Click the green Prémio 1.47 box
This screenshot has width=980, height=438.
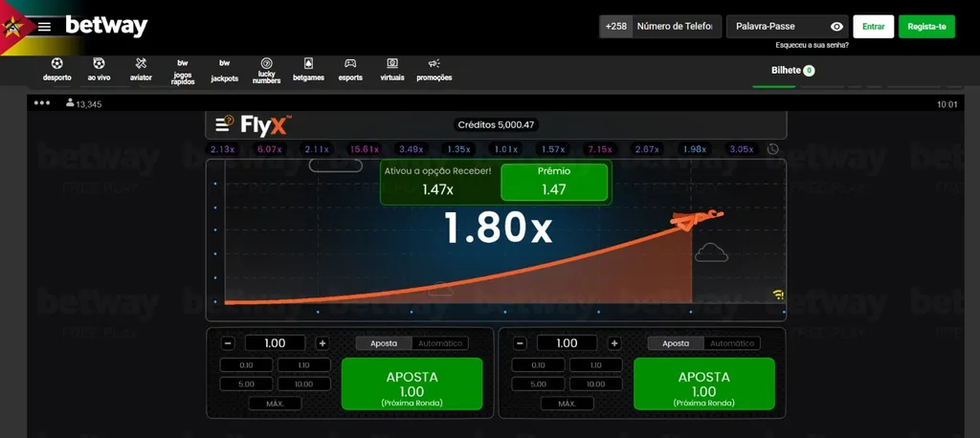554,182
